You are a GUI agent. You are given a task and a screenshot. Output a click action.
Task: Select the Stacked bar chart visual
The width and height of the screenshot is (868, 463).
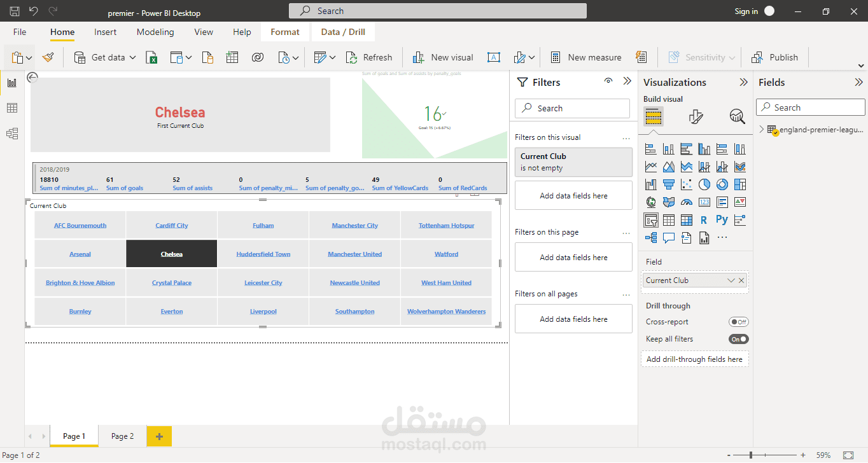(650, 149)
